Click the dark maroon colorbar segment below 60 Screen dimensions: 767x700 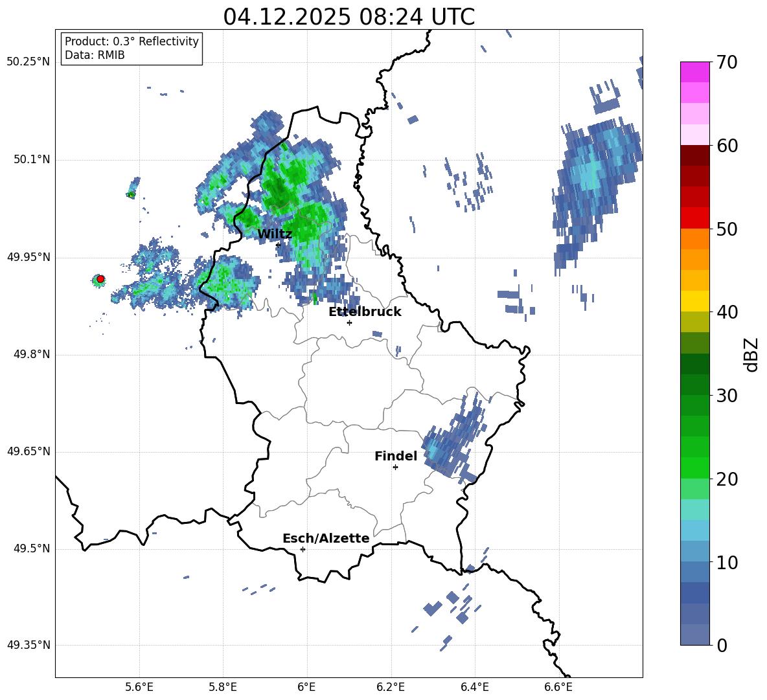694,155
